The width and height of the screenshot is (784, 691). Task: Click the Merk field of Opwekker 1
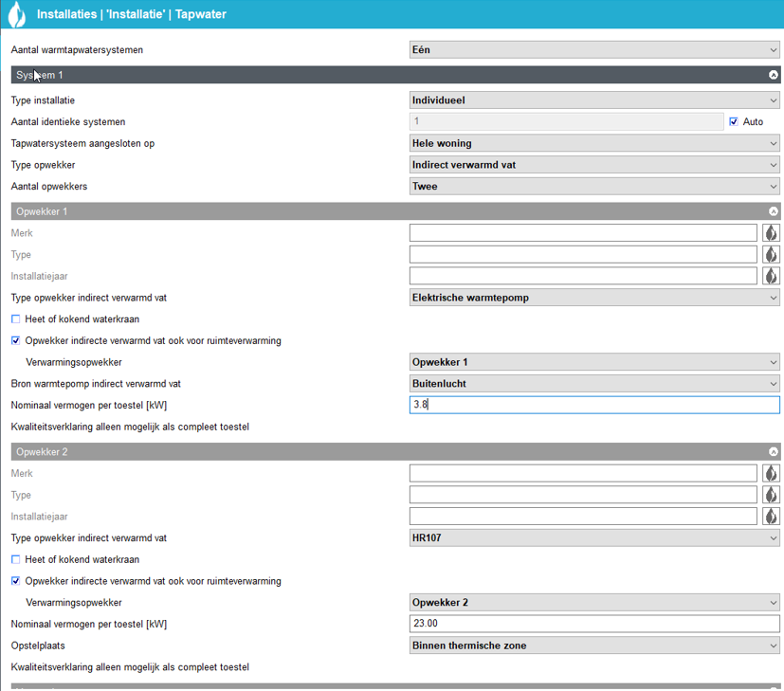pos(583,233)
